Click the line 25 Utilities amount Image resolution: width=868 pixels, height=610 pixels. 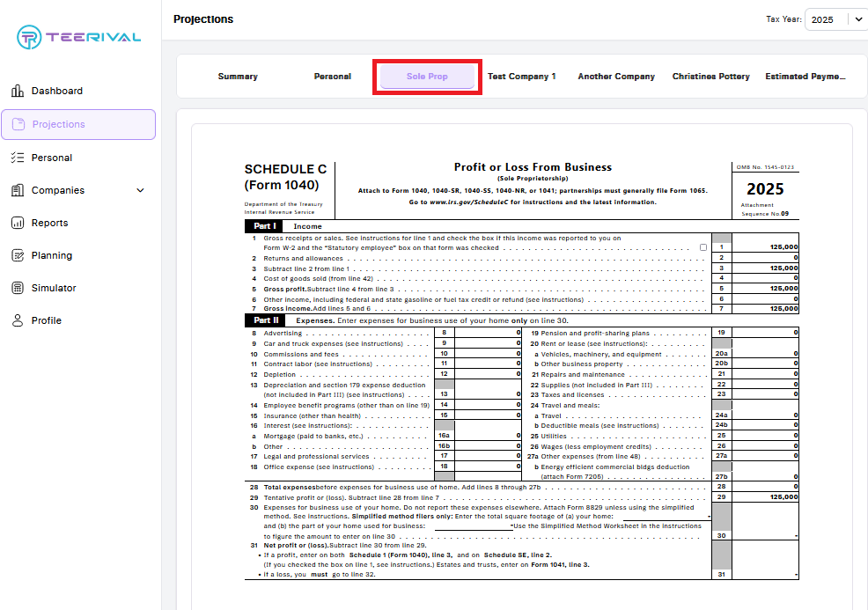click(766, 436)
